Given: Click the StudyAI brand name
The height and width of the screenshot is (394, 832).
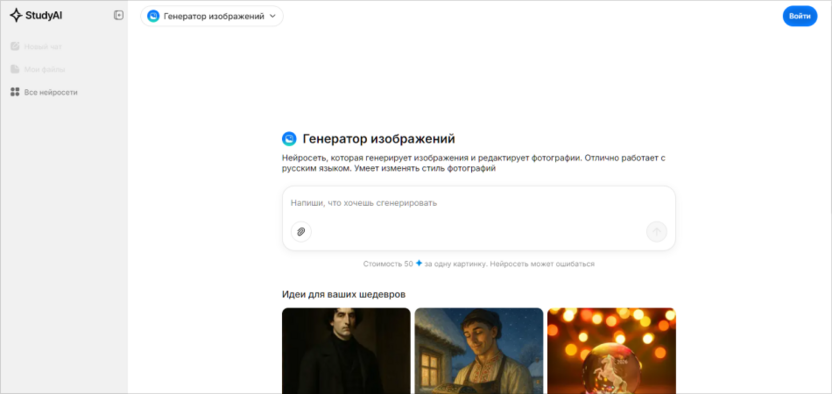Looking at the screenshot, I should click(x=44, y=16).
